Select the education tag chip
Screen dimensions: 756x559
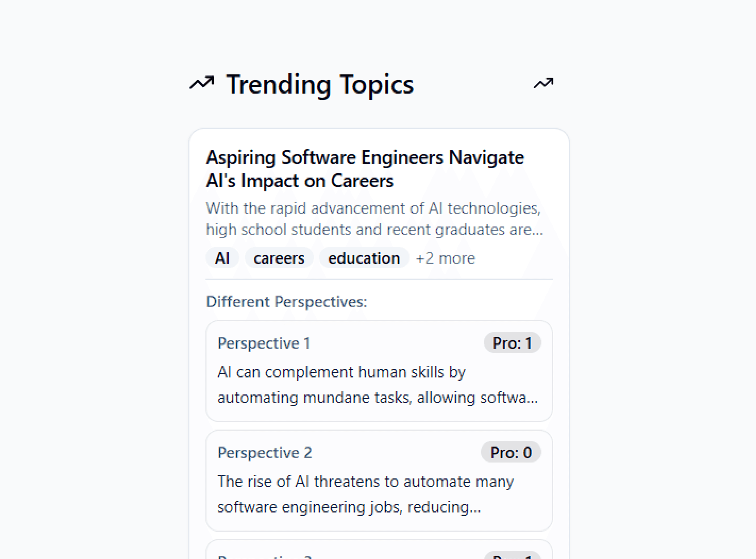coord(364,258)
